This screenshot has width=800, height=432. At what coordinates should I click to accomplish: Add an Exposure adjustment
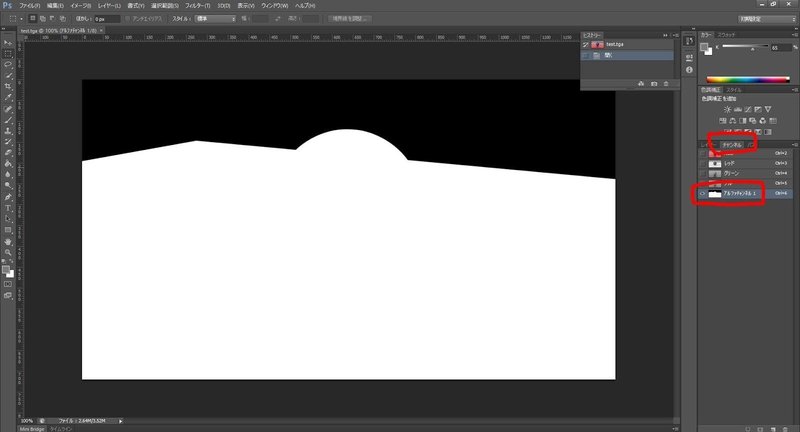[758, 109]
